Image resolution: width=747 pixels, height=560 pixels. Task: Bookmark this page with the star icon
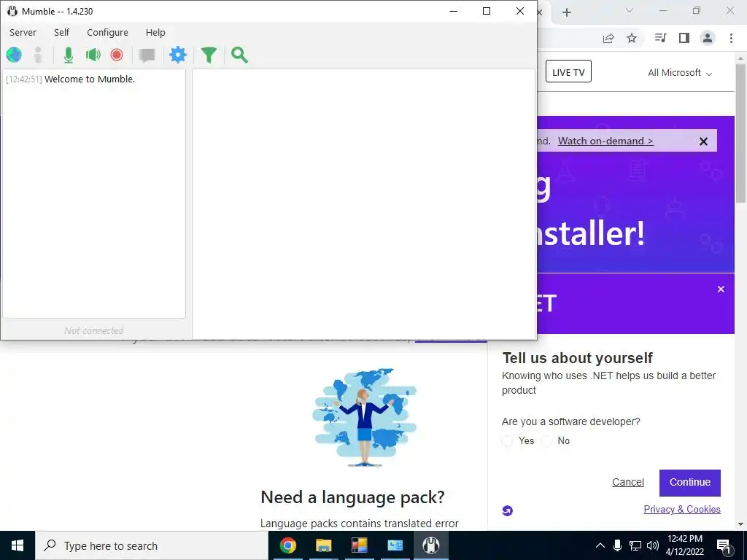pos(632,38)
